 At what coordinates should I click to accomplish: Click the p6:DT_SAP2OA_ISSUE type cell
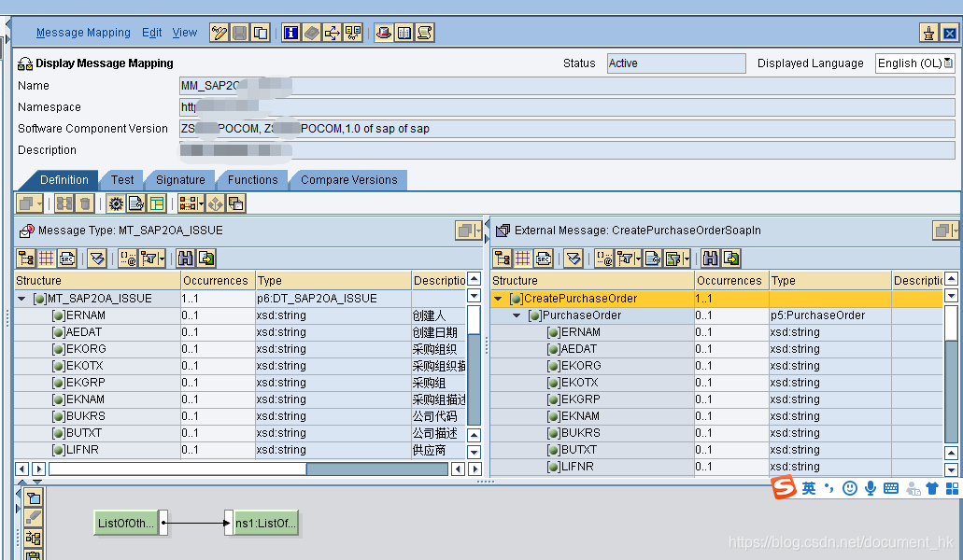[333, 299]
